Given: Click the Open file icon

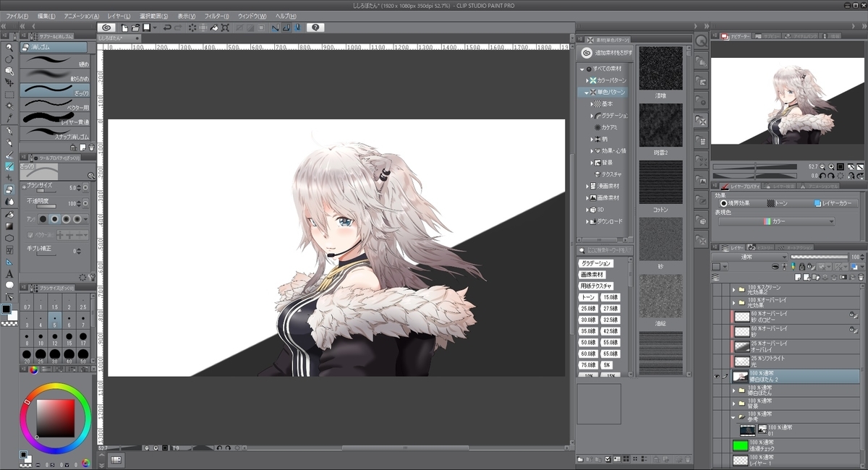Looking at the screenshot, I should click(135, 27).
